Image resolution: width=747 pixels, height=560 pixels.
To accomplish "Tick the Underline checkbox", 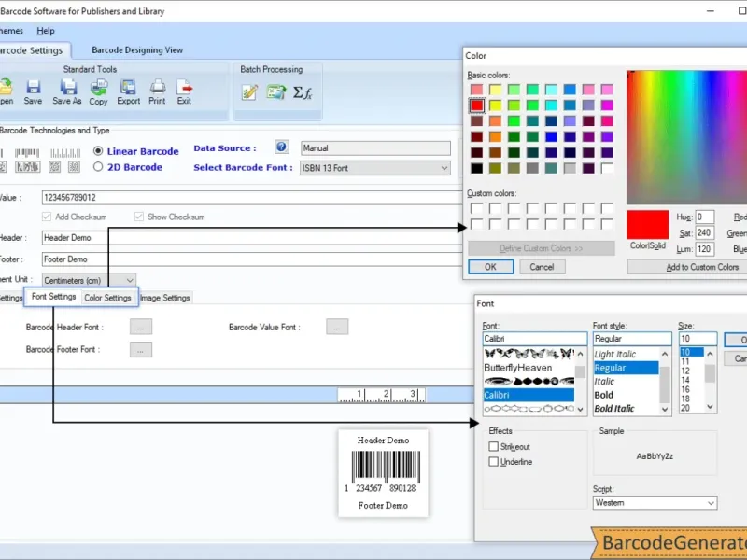I will (494, 462).
